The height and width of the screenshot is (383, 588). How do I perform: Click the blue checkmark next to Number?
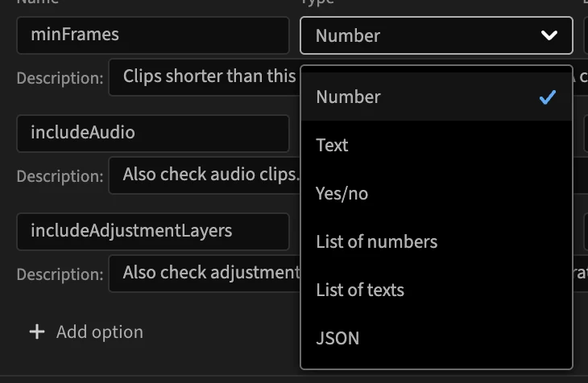pos(548,97)
